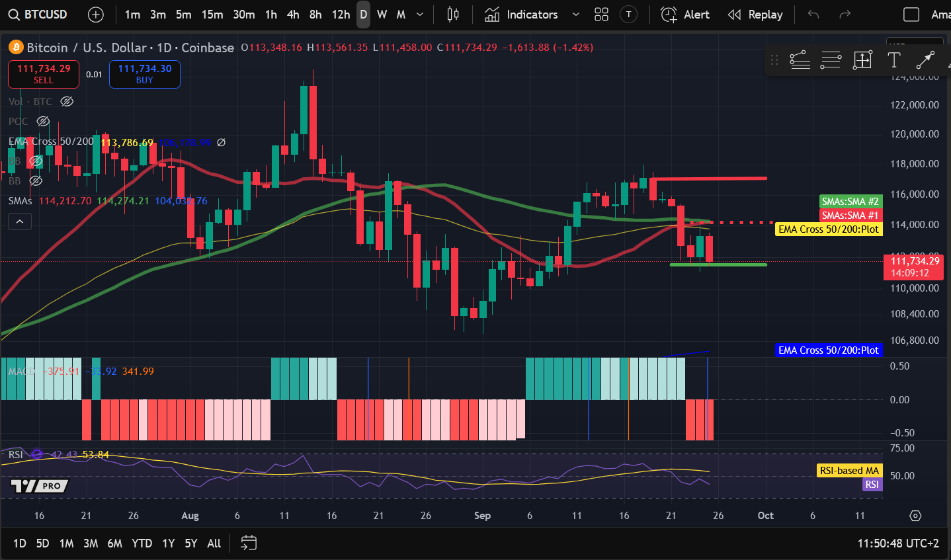951x560 pixels.
Task: Click the SMAs:SMA #1 red scale label
Action: pos(850,215)
